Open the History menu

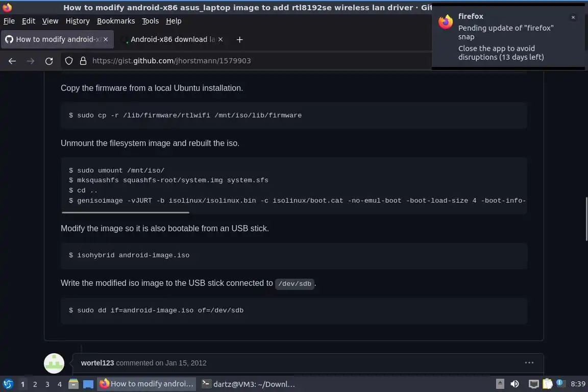(78, 21)
